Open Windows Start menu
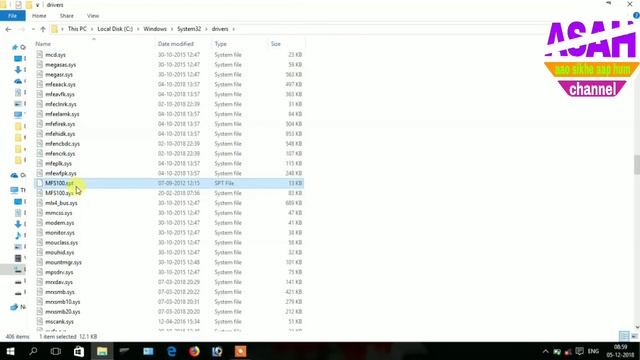Viewport: 640px width, 360px height. 10,351
